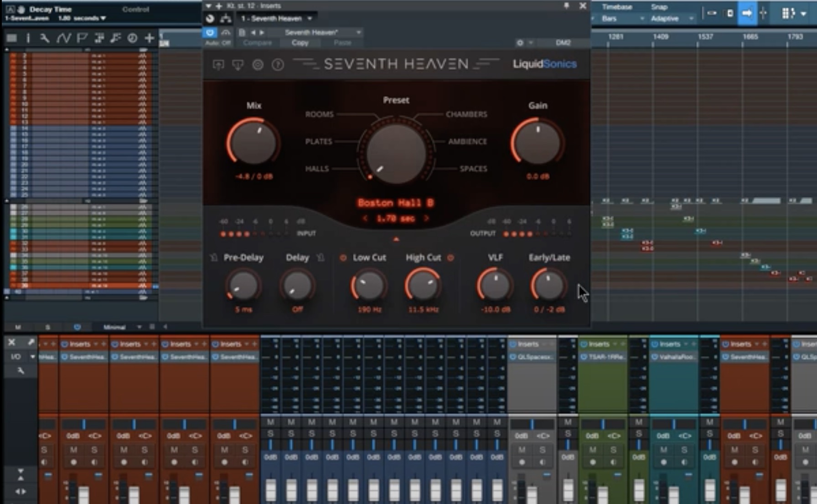
Task: Toggle the highlighted autoscroll arrow button
Action: click(x=746, y=13)
